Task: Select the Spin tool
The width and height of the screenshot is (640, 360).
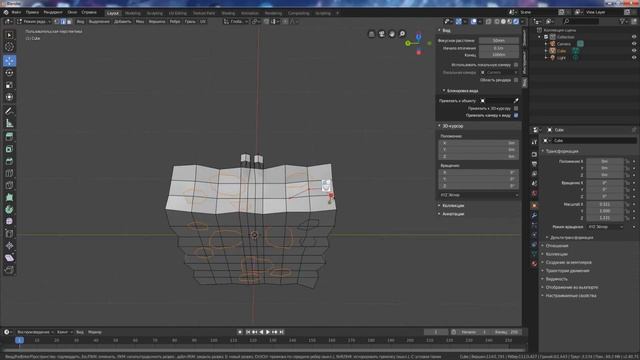Action: point(9,209)
